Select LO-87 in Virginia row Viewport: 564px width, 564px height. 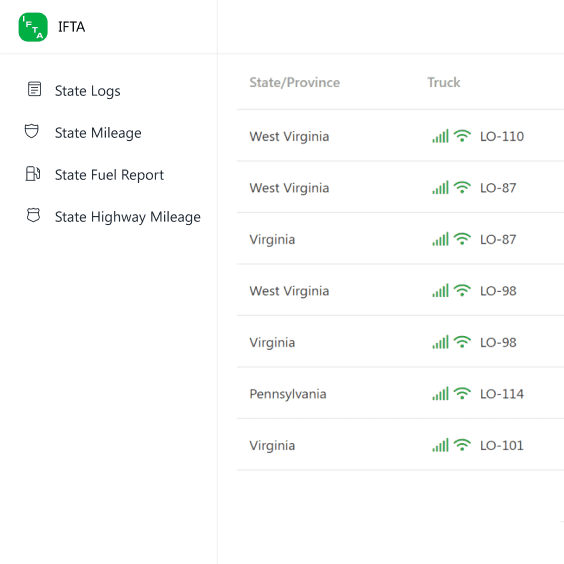click(498, 239)
